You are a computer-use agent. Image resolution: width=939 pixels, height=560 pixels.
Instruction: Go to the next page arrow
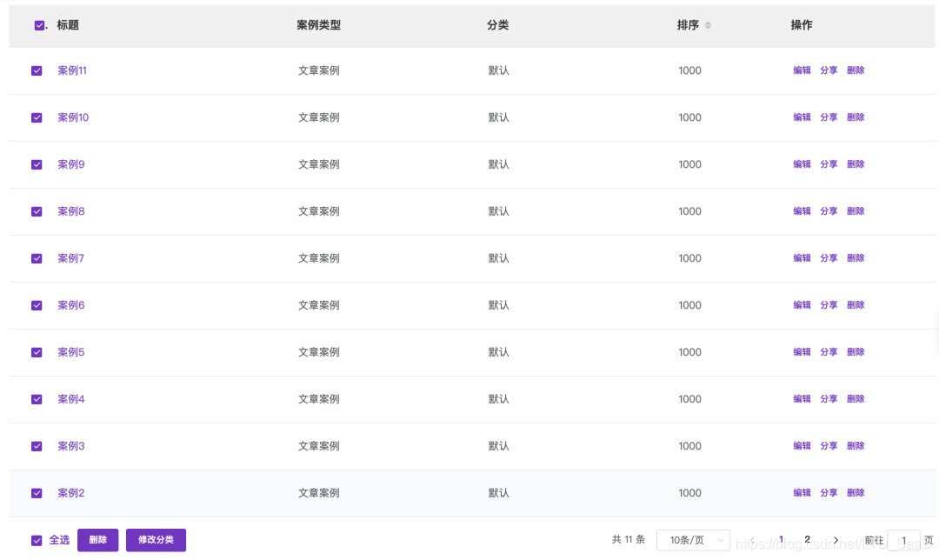pos(836,540)
